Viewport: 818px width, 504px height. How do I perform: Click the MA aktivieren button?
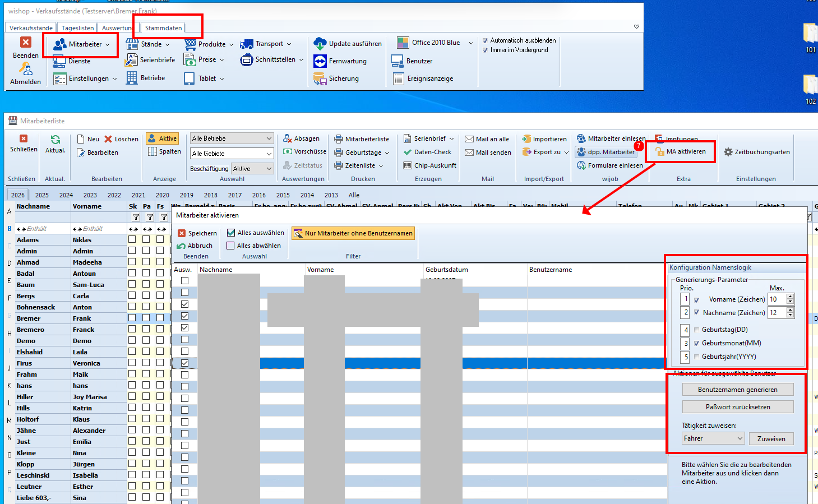point(680,151)
